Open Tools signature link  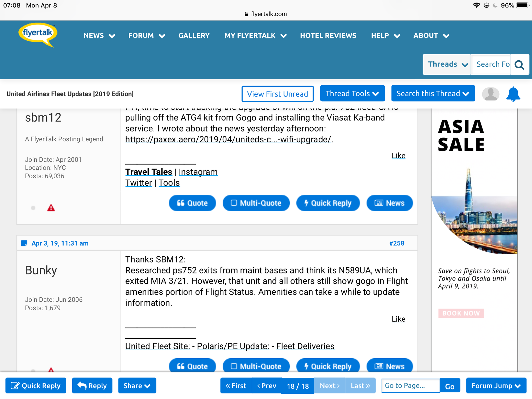[x=169, y=183]
